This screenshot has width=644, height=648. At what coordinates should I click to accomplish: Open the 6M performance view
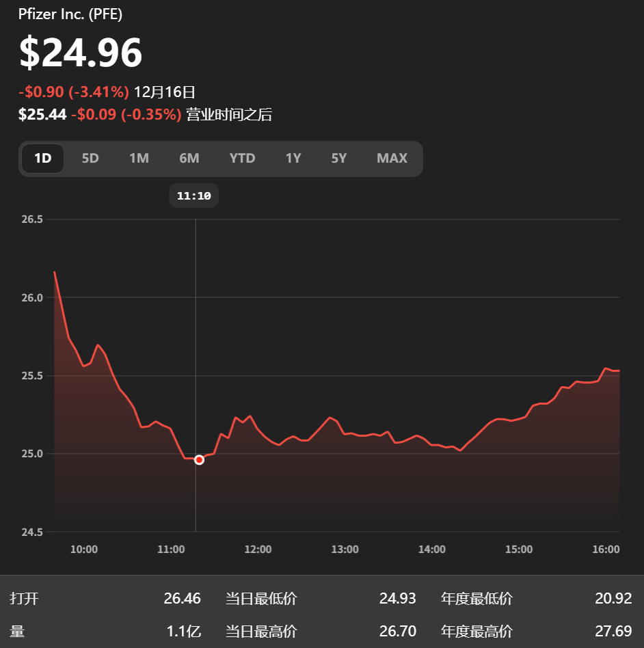pyautogui.click(x=189, y=158)
